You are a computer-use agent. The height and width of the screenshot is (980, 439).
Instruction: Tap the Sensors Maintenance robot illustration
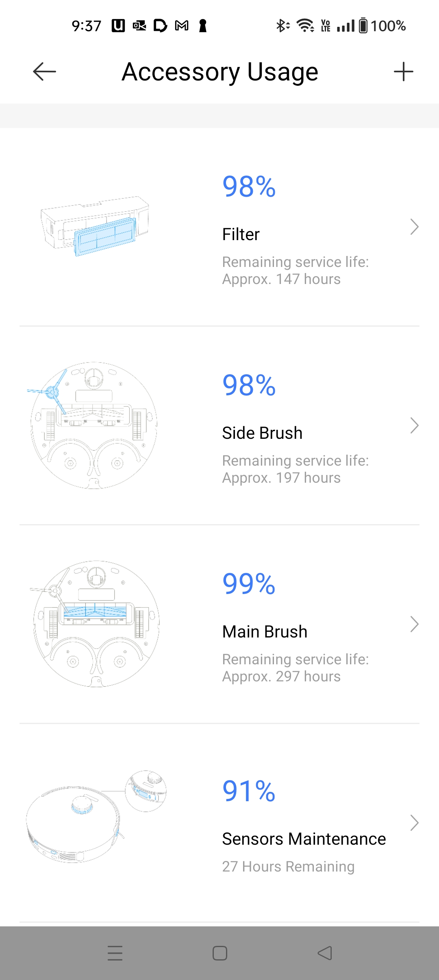tap(96, 817)
